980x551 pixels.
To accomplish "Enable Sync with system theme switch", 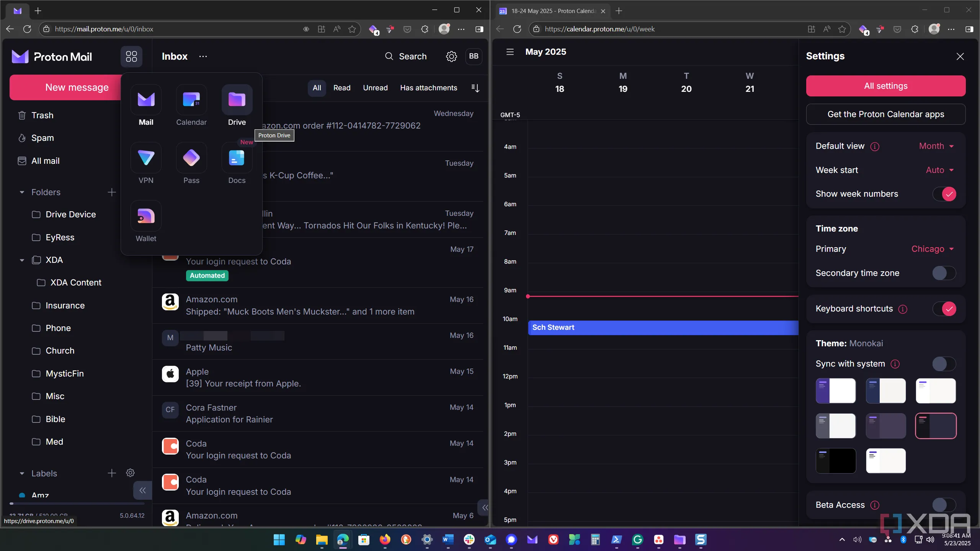I will [x=944, y=364].
